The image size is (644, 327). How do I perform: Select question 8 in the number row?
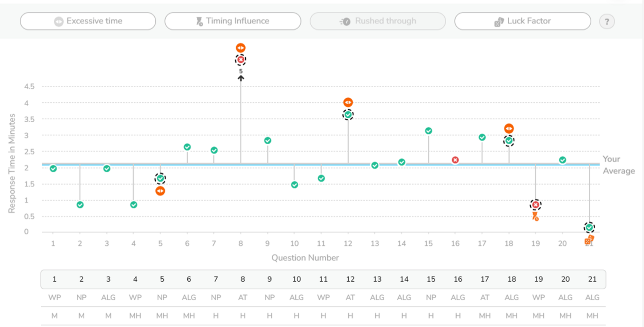(243, 279)
